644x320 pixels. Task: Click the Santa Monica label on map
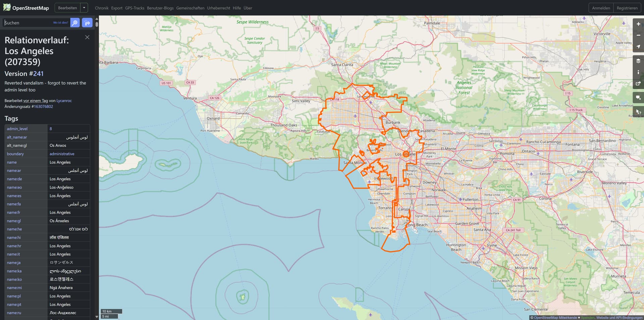tap(355, 163)
